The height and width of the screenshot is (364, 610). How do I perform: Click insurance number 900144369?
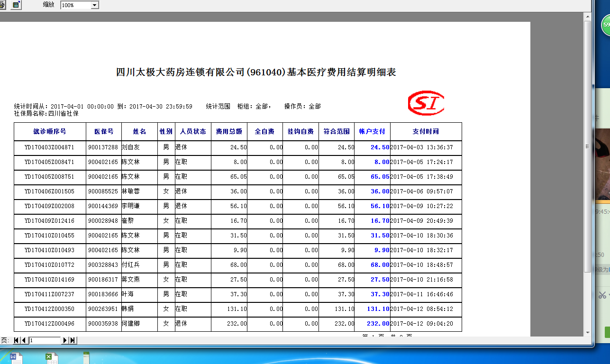(103, 206)
